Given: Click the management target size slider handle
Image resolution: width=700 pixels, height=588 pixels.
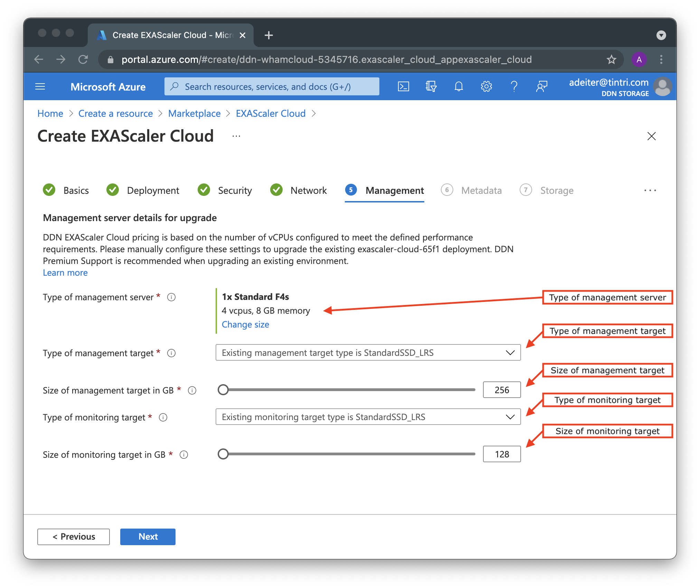Looking at the screenshot, I should 223,390.
